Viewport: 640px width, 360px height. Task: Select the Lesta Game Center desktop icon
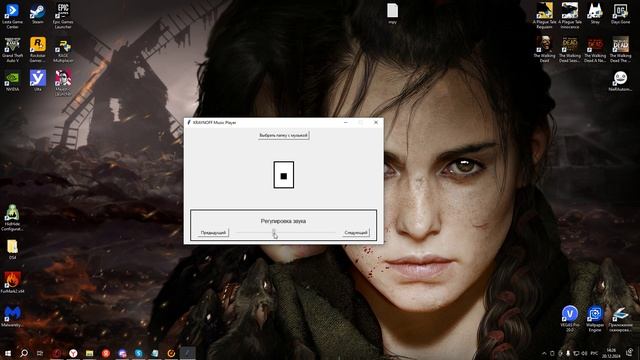[x=12, y=16]
